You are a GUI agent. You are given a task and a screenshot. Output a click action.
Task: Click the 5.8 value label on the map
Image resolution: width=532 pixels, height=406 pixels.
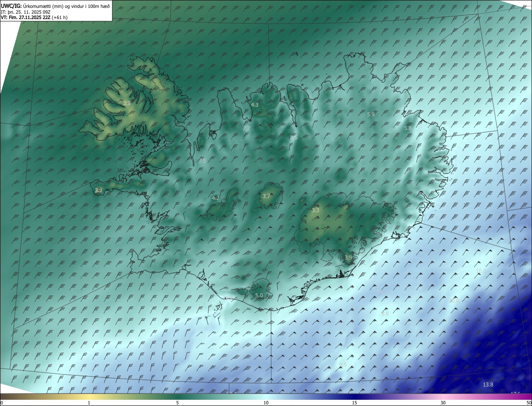point(408,128)
